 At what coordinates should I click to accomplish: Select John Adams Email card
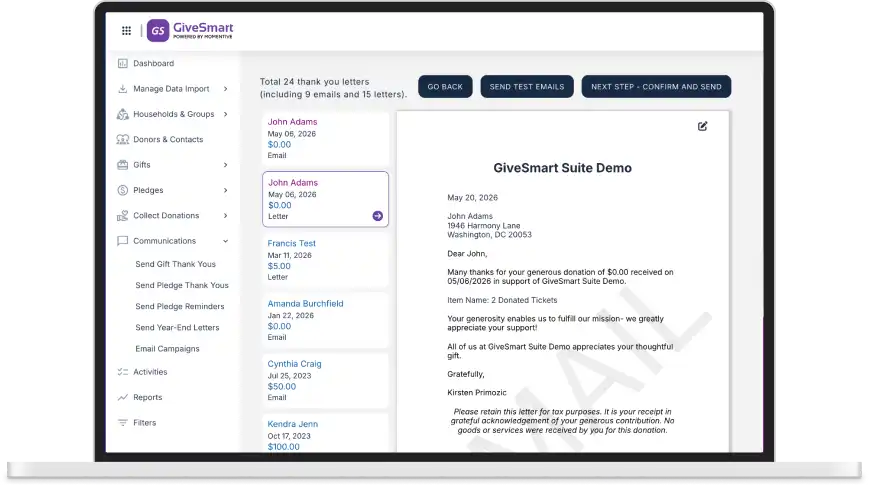pos(325,139)
